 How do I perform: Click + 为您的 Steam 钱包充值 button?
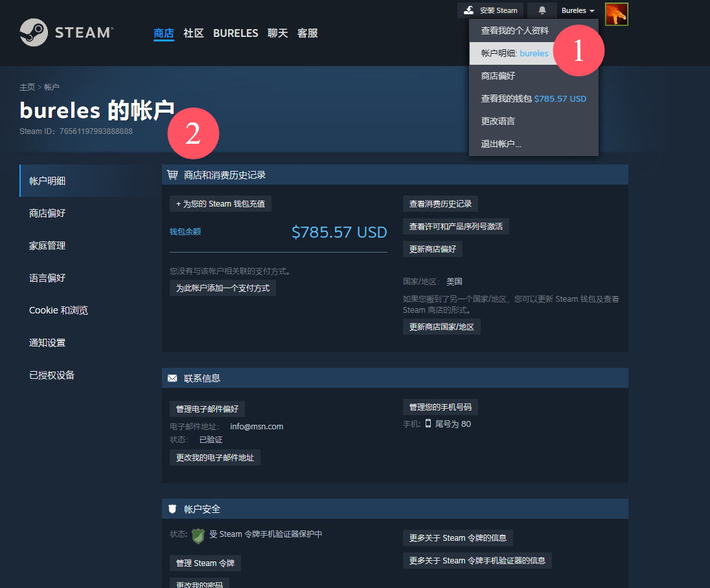pos(220,204)
